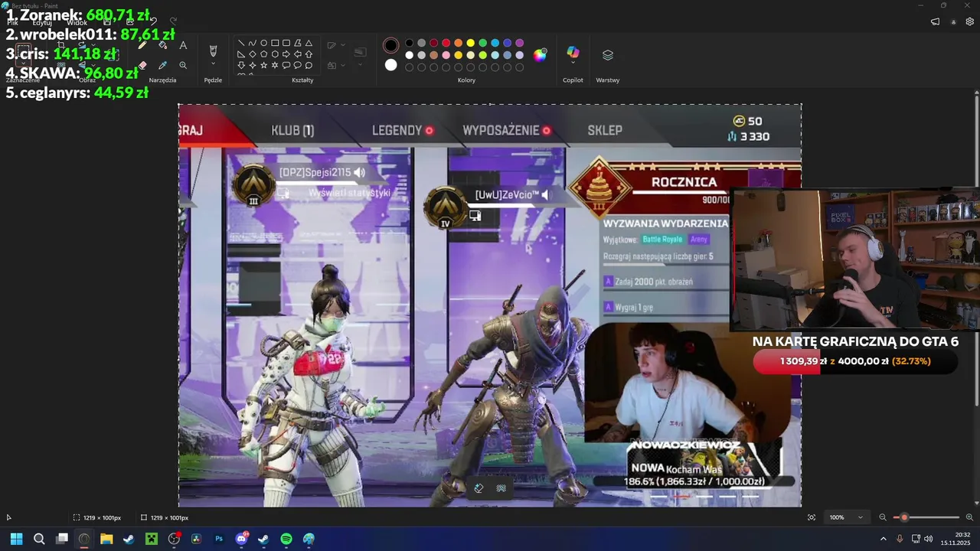
Task: Show hidden system tray icons chevron
Action: [884, 539]
